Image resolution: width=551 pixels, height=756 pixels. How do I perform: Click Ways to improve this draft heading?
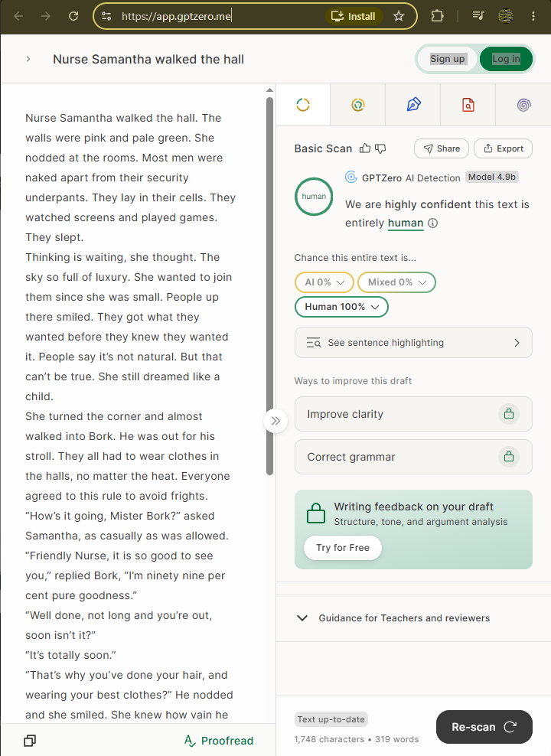353,381
